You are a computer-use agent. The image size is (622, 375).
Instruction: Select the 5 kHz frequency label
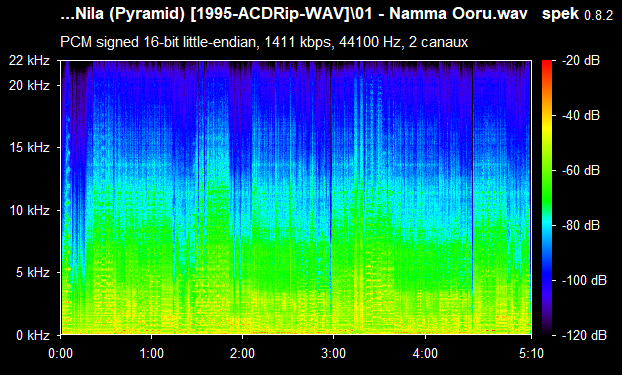tap(33, 272)
